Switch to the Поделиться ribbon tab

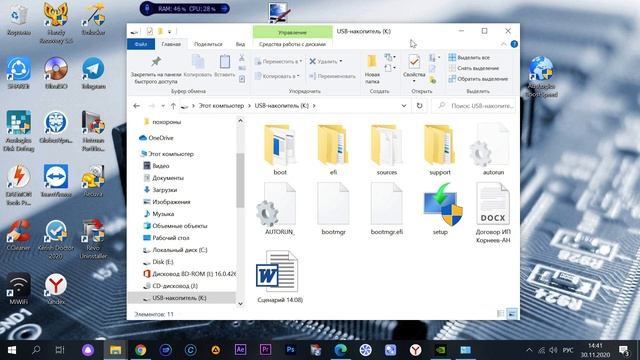(208, 44)
